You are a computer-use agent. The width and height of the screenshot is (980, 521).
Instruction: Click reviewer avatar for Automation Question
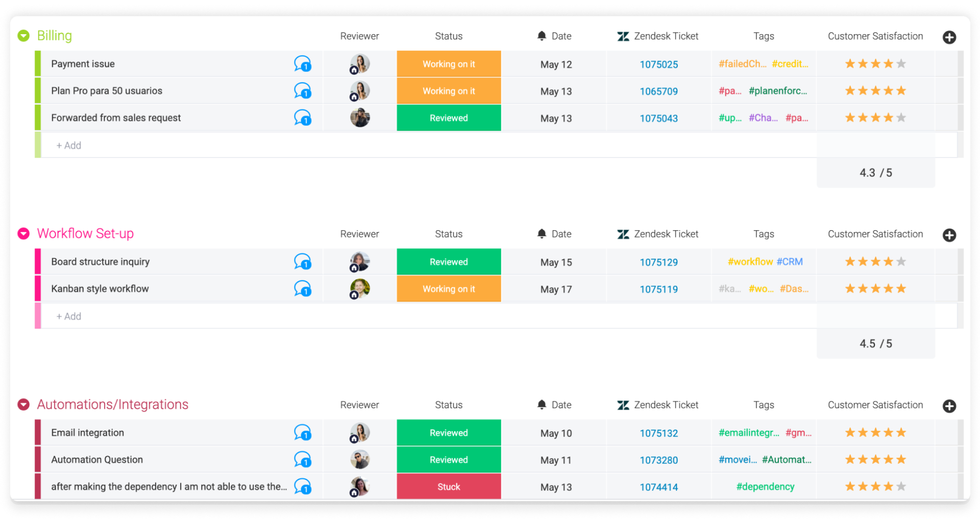coord(360,460)
